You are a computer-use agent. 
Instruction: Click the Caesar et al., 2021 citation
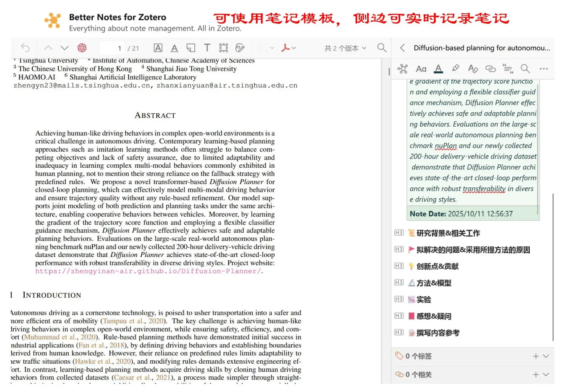[x=142, y=377]
